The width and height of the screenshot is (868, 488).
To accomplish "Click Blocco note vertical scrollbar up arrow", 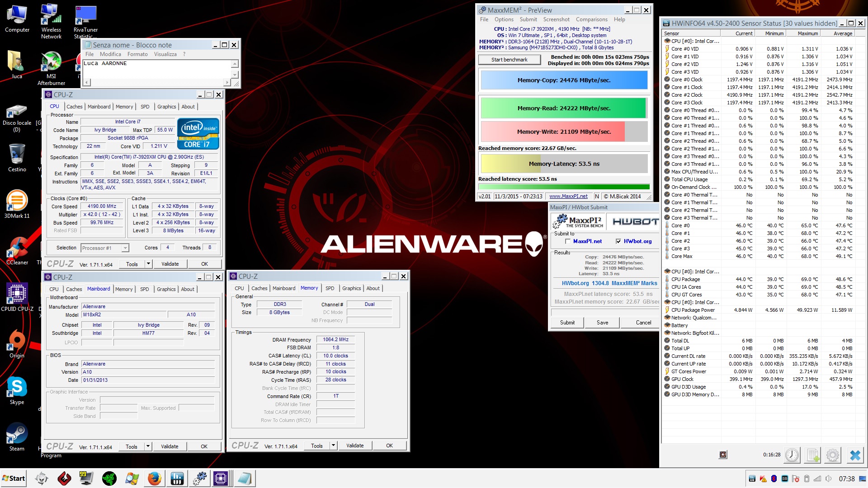I will 235,64.
